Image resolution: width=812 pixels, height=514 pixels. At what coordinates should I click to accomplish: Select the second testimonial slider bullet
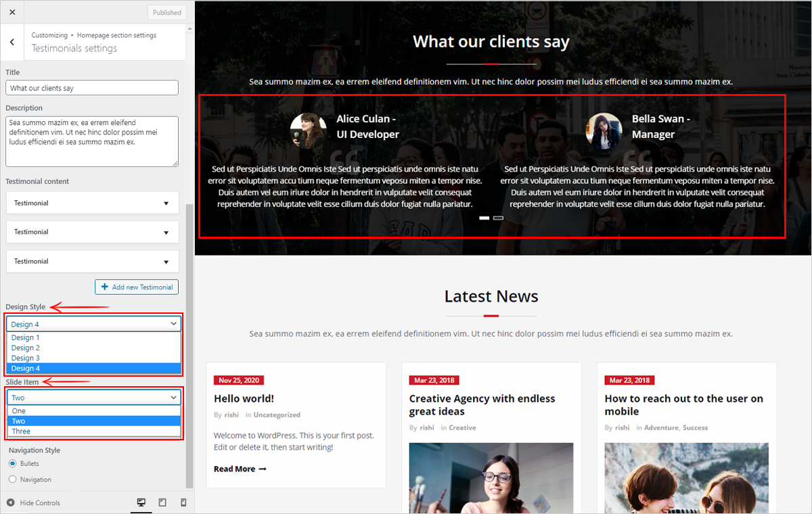click(498, 218)
